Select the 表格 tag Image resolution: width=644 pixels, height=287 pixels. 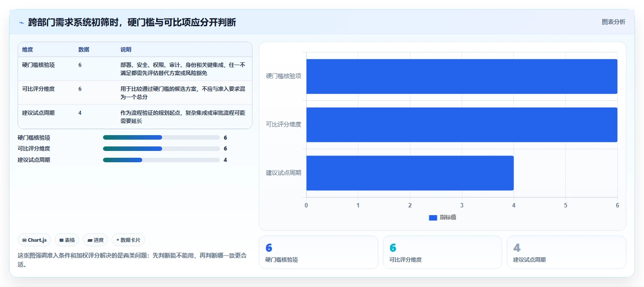click(x=67, y=240)
